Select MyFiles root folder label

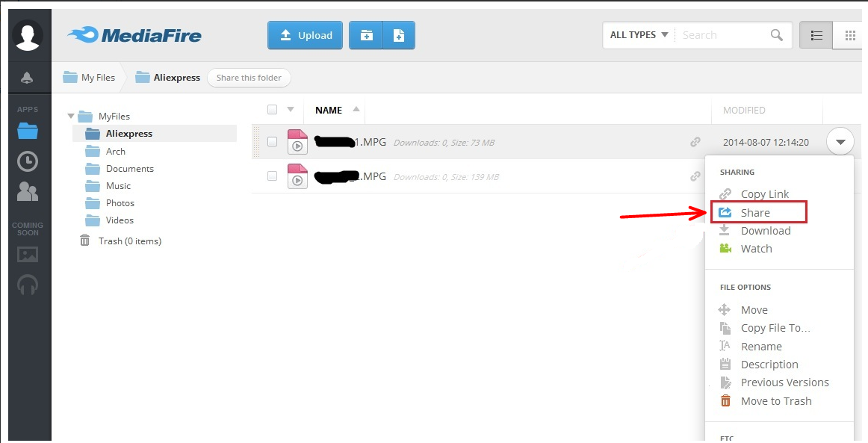point(114,117)
